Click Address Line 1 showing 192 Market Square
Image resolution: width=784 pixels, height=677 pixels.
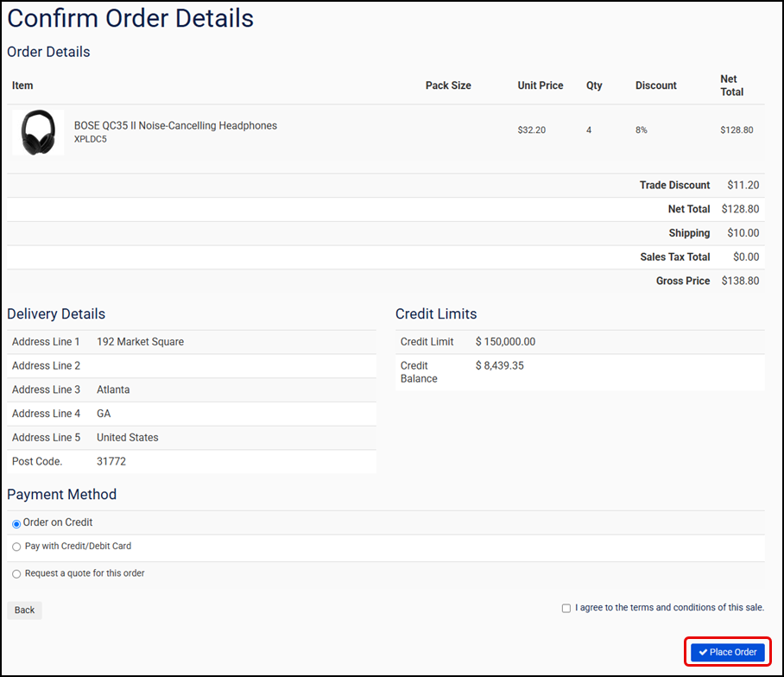click(140, 341)
